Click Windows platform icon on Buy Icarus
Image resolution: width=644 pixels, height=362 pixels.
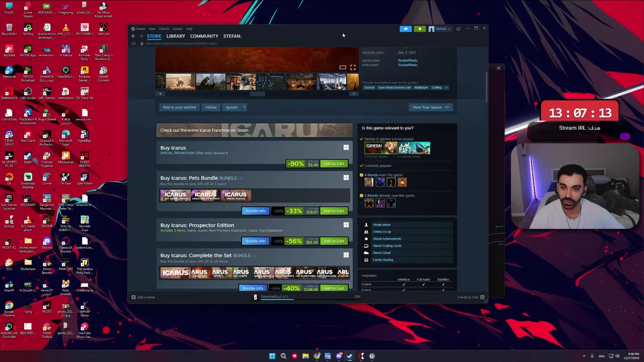tap(346, 147)
